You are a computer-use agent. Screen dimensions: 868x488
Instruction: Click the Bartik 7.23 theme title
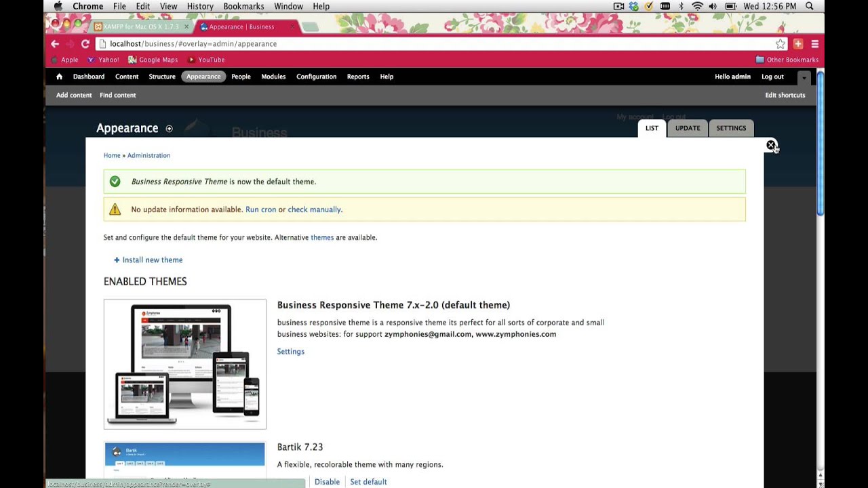tap(300, 447)
